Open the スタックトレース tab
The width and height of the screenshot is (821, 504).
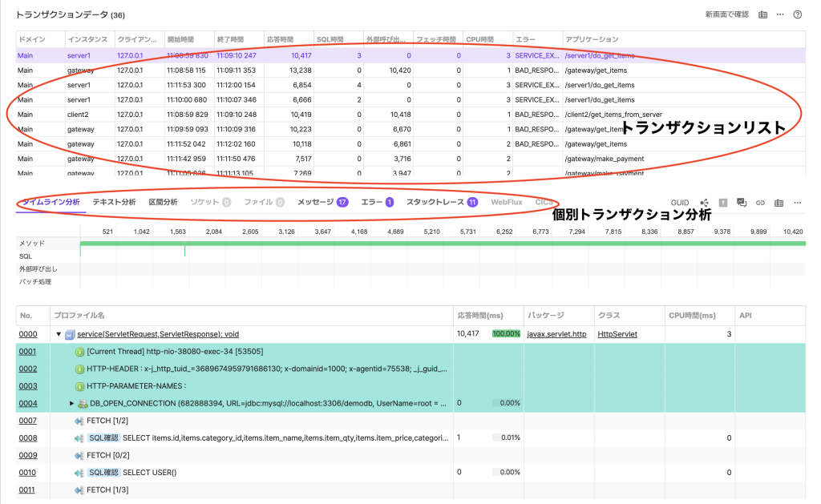[435, 202]
